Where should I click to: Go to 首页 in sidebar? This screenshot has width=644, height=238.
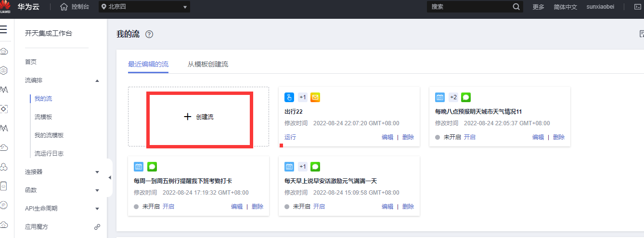[31, 62]
